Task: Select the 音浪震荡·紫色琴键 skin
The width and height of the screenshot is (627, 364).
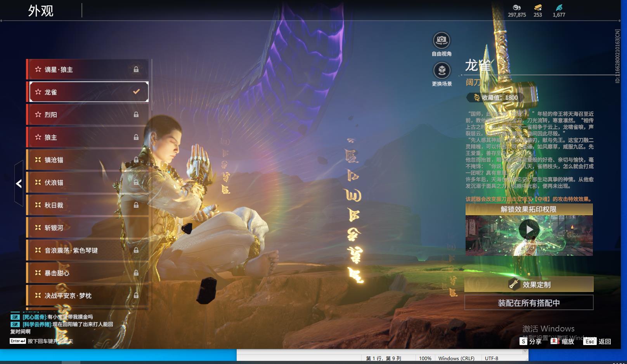Action: pyautogui.click(x=88, y=250)
